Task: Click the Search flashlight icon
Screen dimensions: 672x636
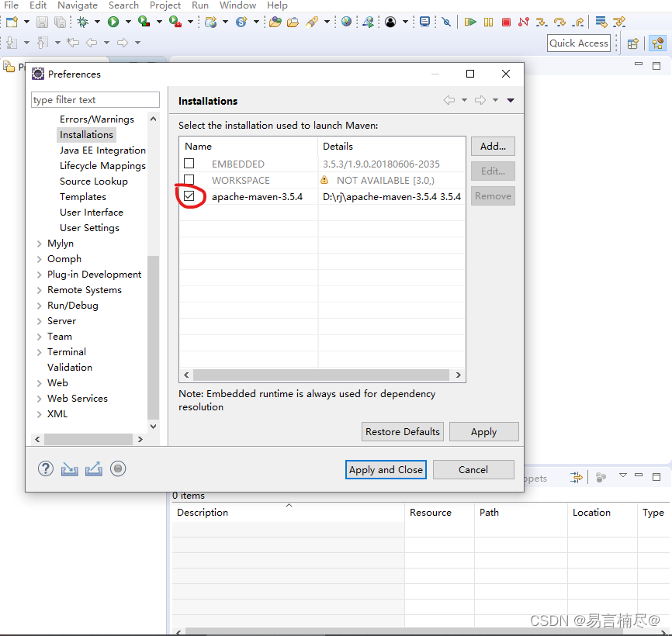Action: (x=312, y=22)
